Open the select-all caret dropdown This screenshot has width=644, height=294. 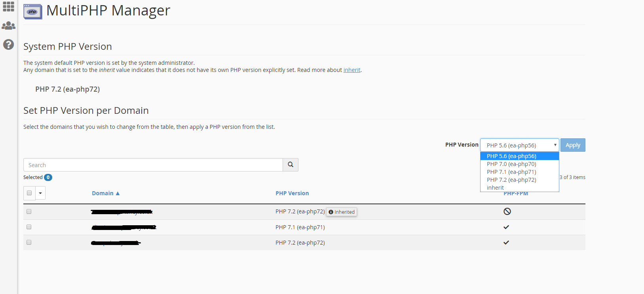coord(40,193)
